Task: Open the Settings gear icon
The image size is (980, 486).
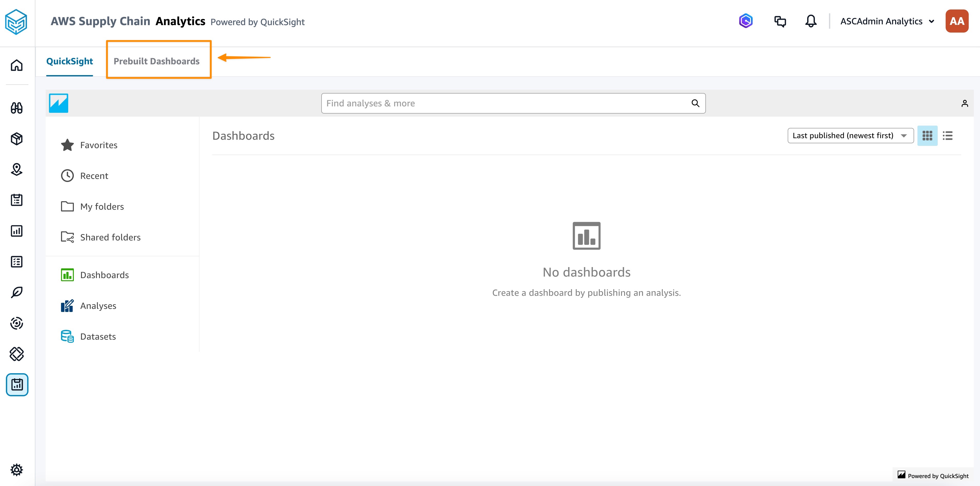Action: point(17,470)
